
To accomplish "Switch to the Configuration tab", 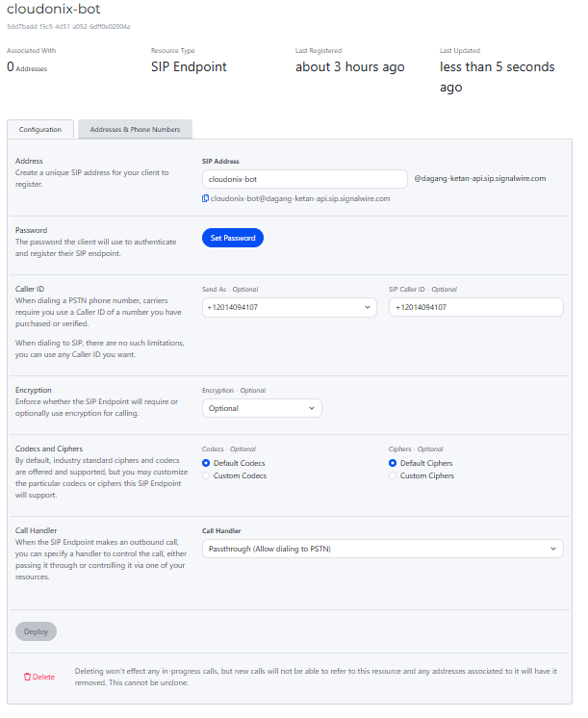I will (x=39, y=129).
